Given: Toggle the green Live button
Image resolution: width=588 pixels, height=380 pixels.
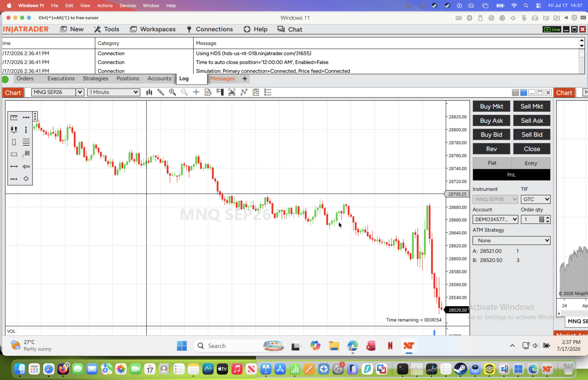Looking at the screenshot, I should [552, 29].
